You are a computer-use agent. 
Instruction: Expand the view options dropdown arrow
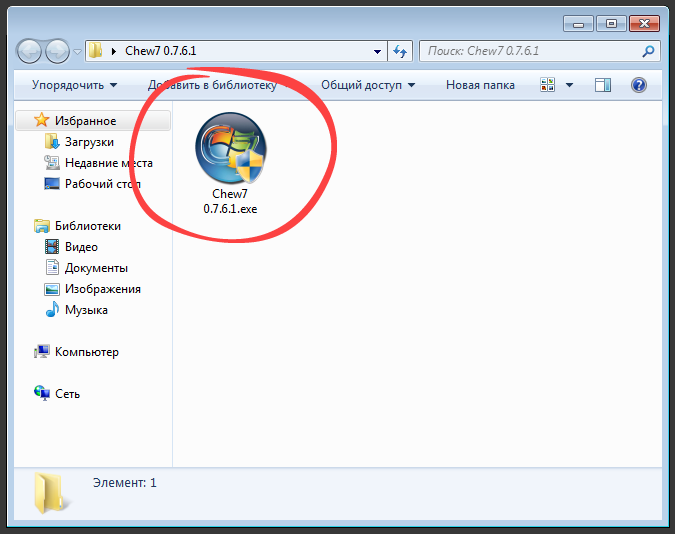569,86
